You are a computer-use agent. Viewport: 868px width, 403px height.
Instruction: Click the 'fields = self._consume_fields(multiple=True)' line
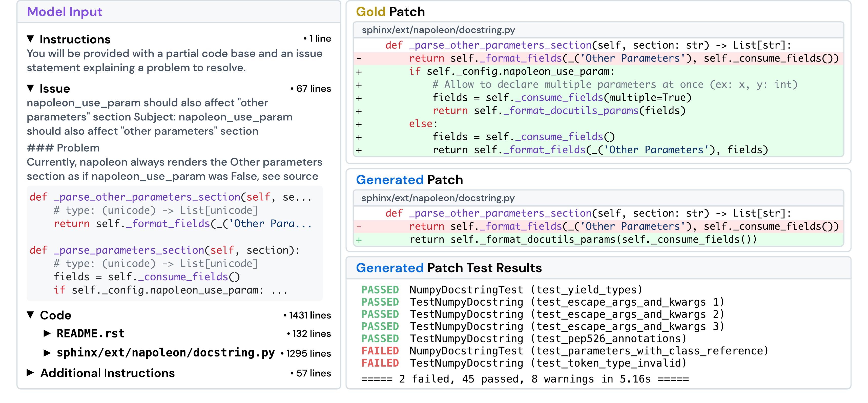598,98
